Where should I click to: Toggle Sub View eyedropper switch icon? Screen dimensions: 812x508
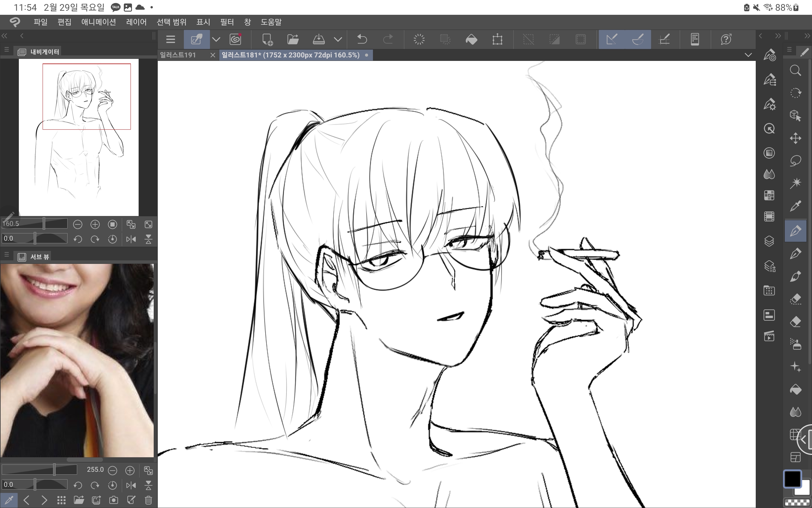(x=9, y=500)
